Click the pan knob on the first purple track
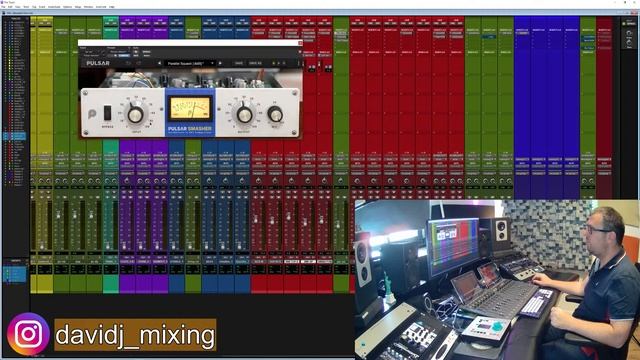 127,180
